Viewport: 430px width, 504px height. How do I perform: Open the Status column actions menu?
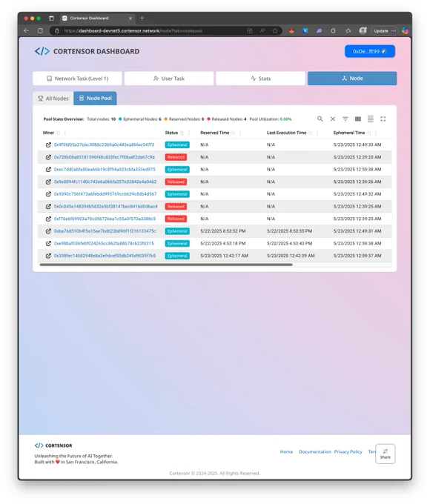coord(189,133)
